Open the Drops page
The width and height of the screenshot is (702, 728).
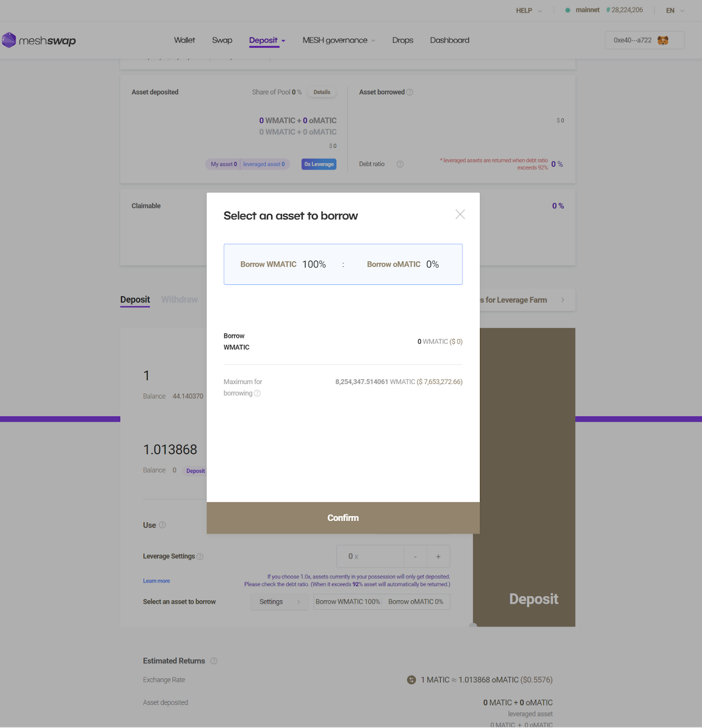(x=403, y=40)
